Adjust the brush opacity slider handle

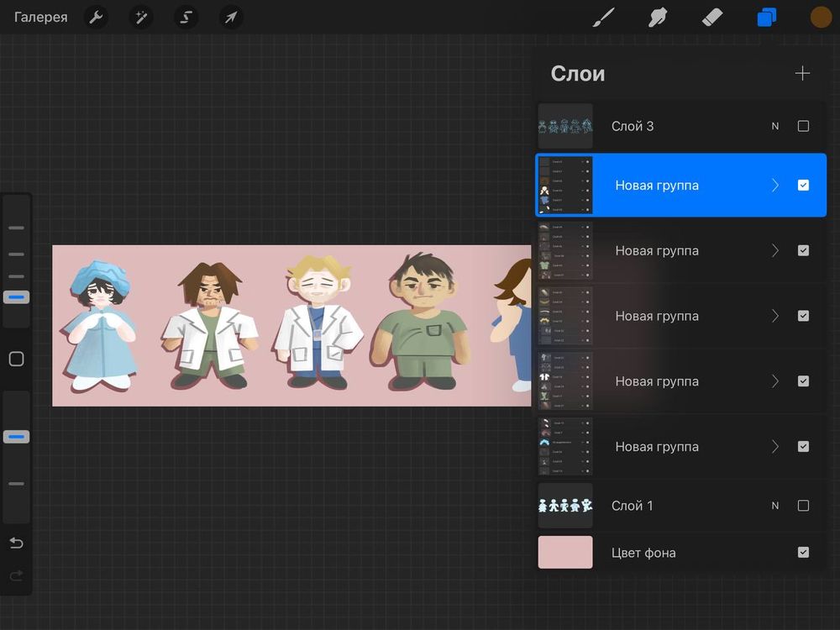16,437
